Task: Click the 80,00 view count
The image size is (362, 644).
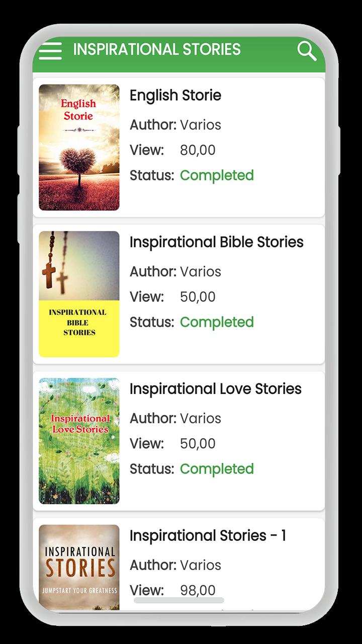Action: (198, 150)
